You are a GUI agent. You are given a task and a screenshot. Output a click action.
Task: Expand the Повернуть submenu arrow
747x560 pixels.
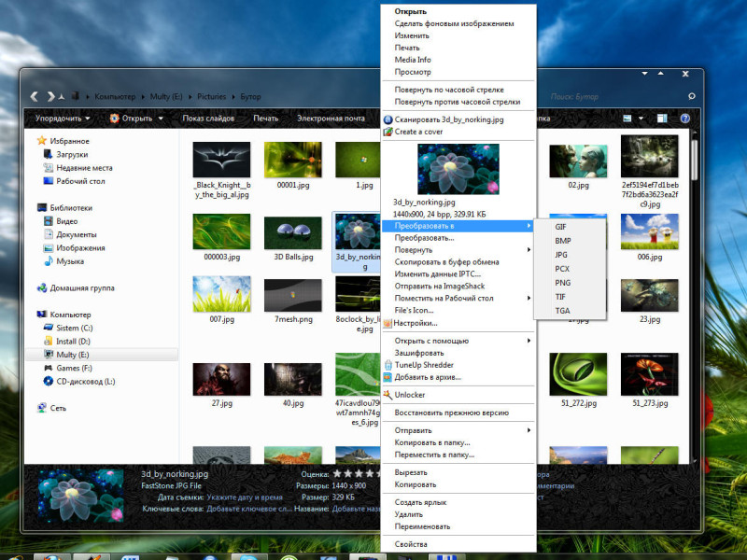tap(529, 249)
